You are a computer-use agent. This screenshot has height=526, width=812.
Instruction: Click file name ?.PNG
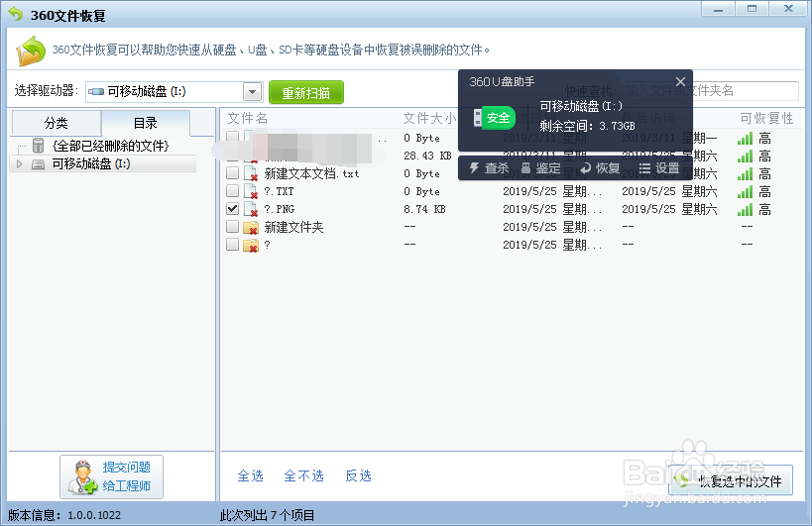(280, 209)
